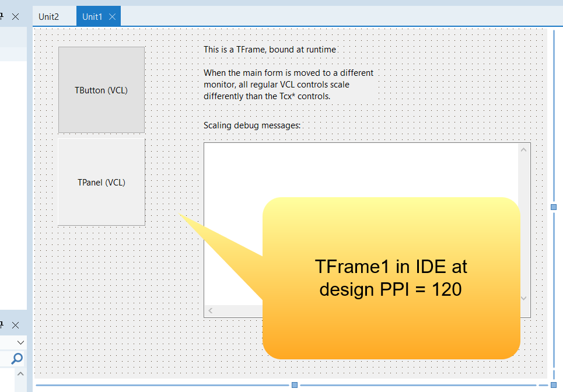Click the TButton (VCL) button
The image size is (563, 392).
click(x=102, y=90)
